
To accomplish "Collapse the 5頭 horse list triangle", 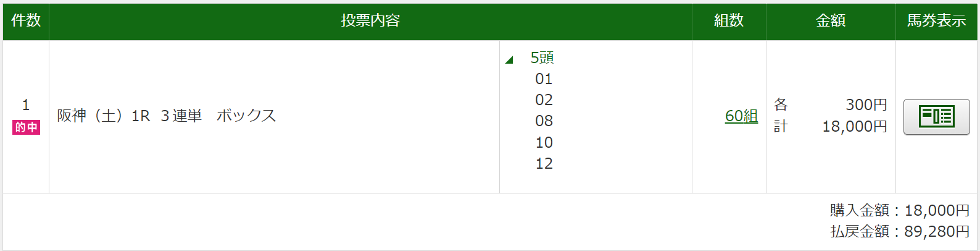I will (509, 60).
